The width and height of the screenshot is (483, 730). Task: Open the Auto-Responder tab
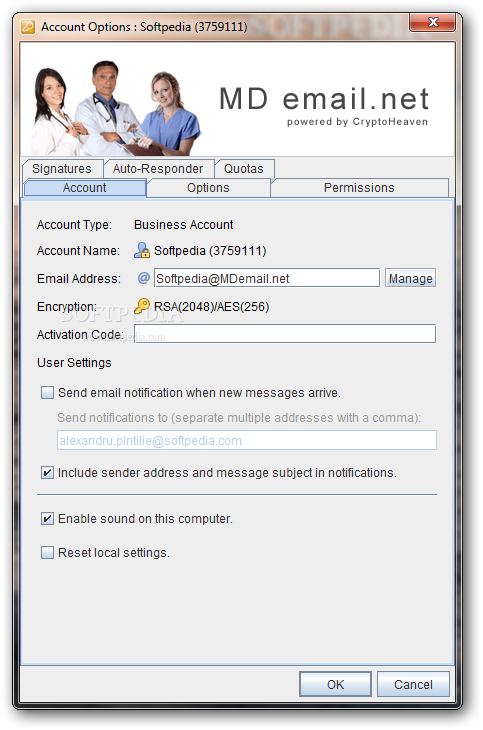tap(158, 169)
